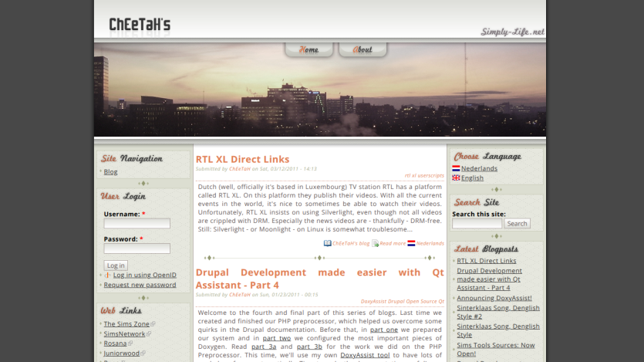
Task: Visit the Juniorwood web link
Action: 122,353
